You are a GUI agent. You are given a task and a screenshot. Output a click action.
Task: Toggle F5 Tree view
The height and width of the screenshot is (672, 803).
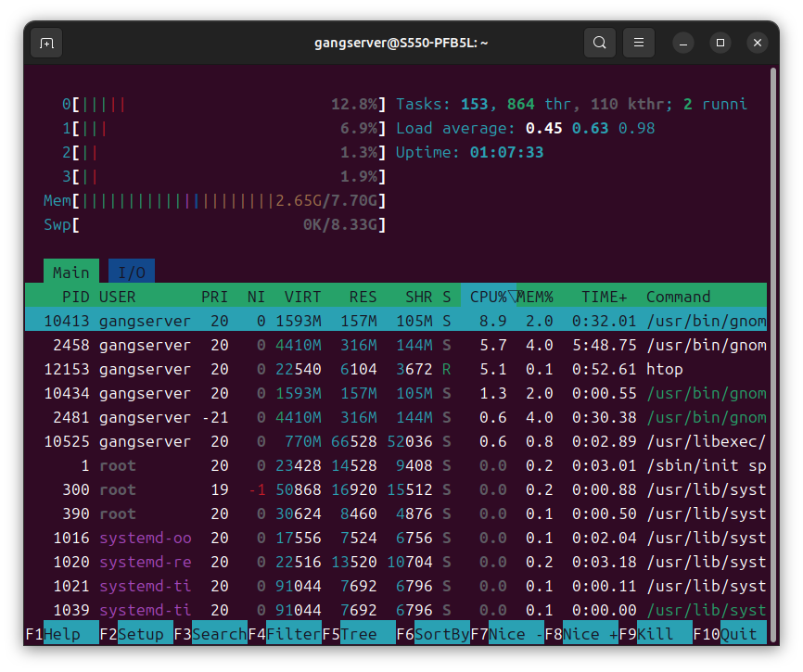pyautogui.click(x=359, y=634)
